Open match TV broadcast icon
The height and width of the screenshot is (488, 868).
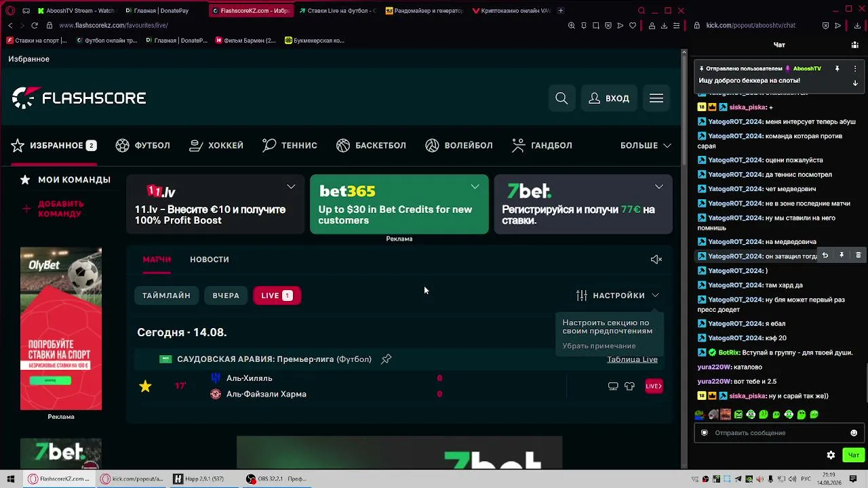pyautogui.click(x=613, y=386)
